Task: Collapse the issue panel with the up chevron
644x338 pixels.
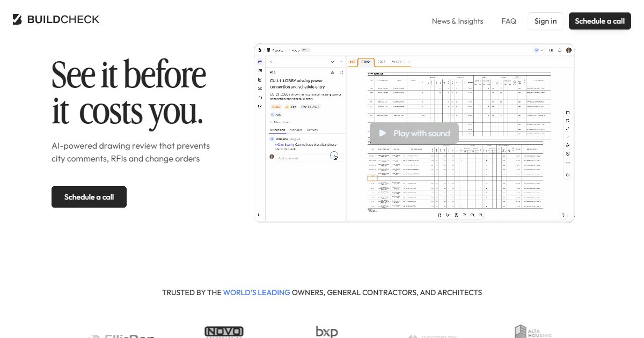Action: pyautogui.click(x=341, y=62)
